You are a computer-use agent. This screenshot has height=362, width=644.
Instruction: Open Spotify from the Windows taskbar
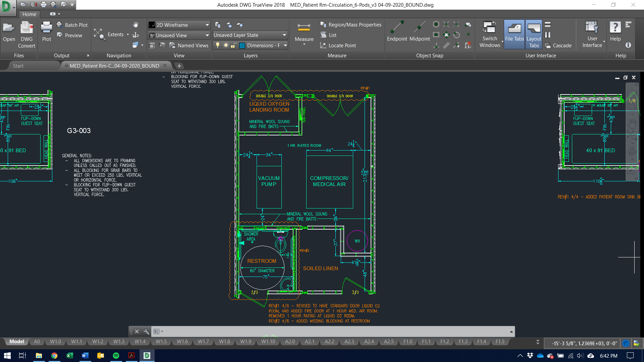(x=116, y=356)
